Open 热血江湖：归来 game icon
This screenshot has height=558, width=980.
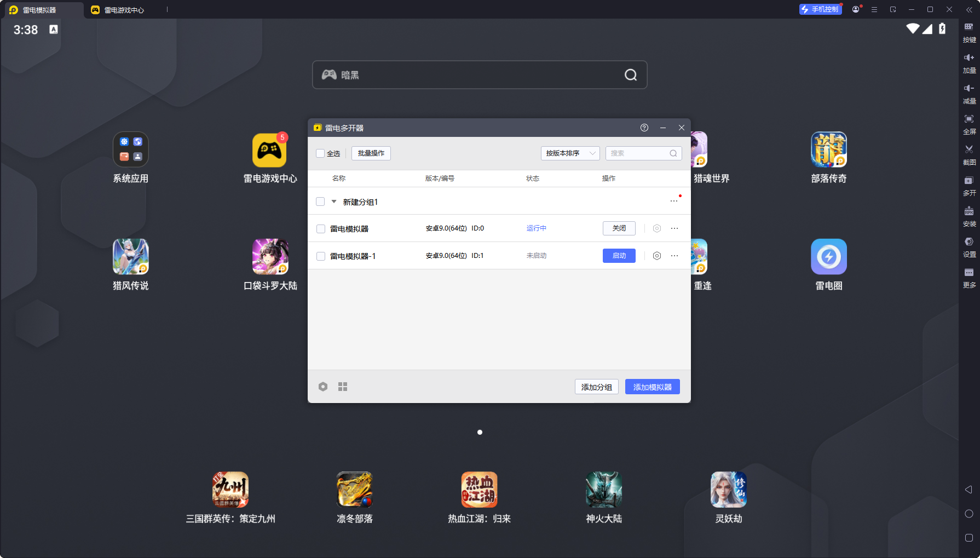click(479, 490)
